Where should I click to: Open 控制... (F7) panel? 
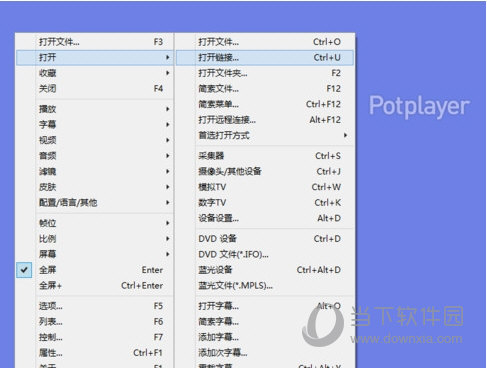pos(95,337)
